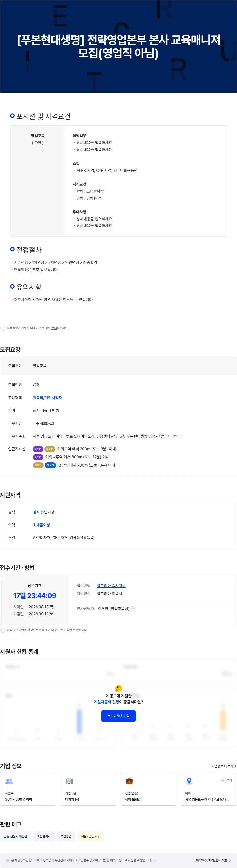Click the 마감일 2026.09.12(토) date
The width and height of the screenshot is (237, 868).
pyautogui.click(x=41, y=614)
